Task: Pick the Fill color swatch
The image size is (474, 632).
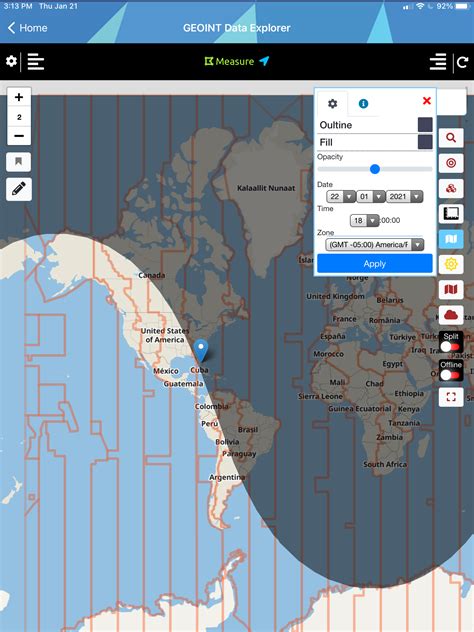Action: coord(425,142)
